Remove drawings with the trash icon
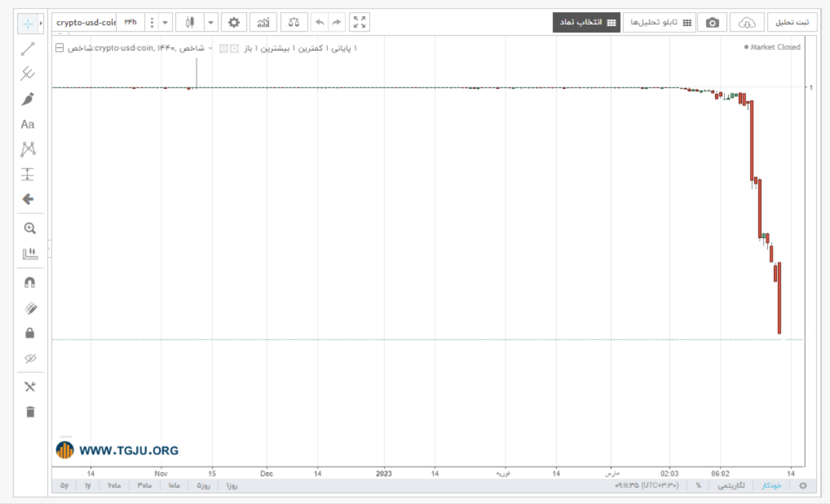The width and height of the screenshot is (830, 504). tap(30, 412)
